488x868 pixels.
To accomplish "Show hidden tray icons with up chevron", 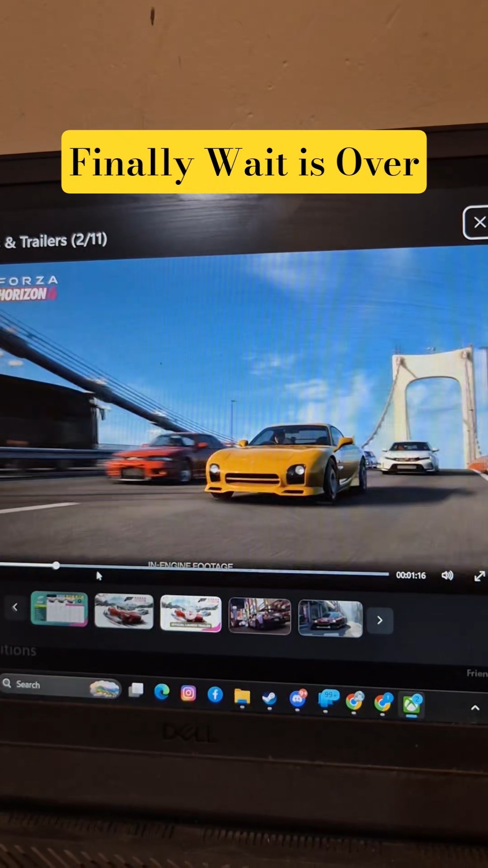I will [475, 708].
